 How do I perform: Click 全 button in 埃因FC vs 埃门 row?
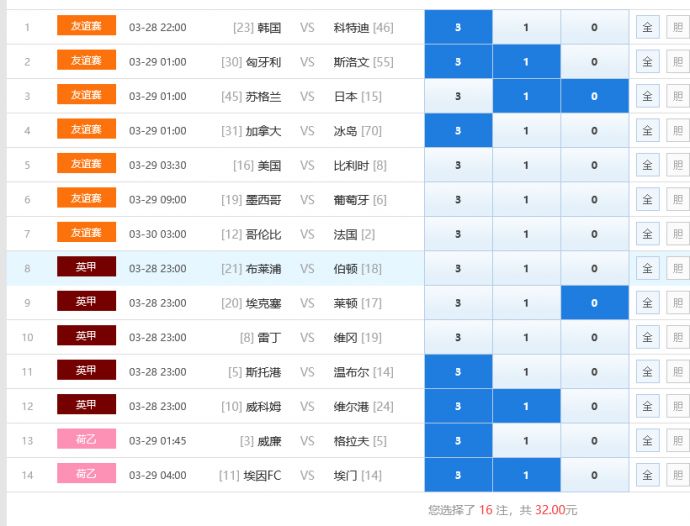click(646, 475)
